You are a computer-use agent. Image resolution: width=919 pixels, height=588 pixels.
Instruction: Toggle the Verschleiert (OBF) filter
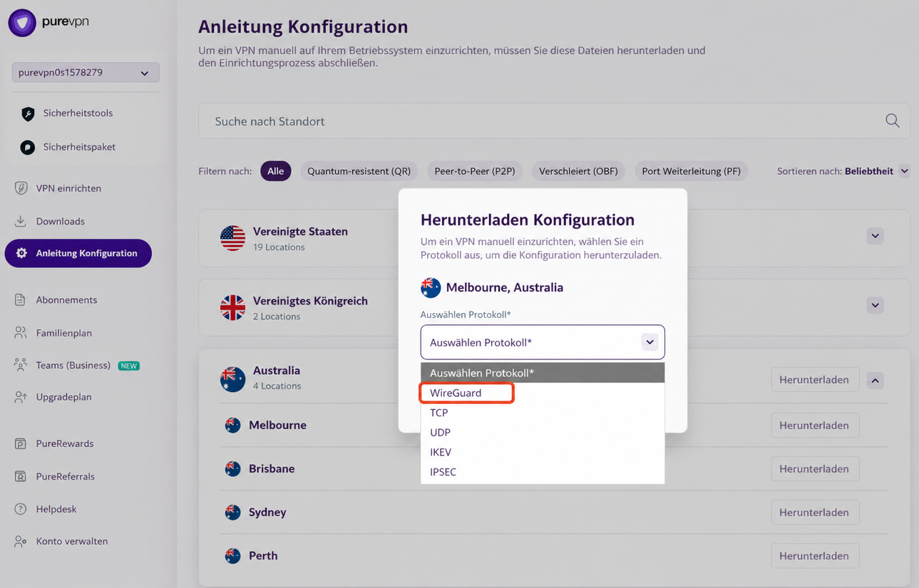pyautogui.click(x=578, y=171)
